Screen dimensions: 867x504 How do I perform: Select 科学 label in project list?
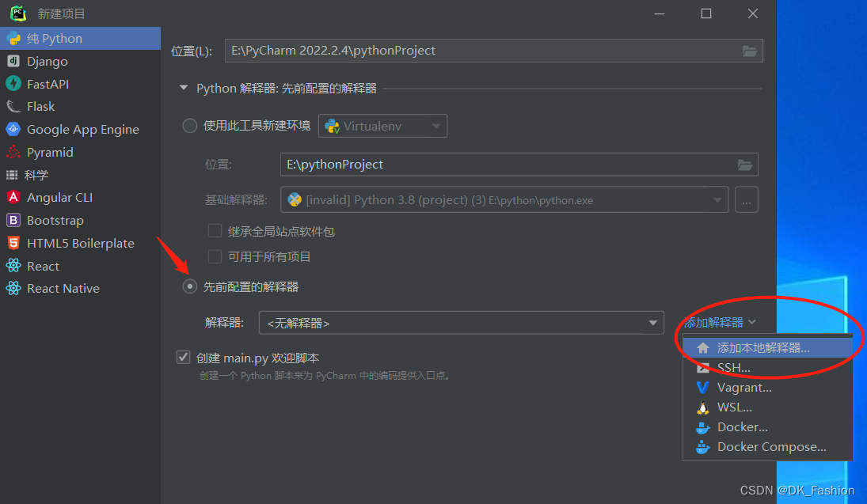click(x=36, y=175)
